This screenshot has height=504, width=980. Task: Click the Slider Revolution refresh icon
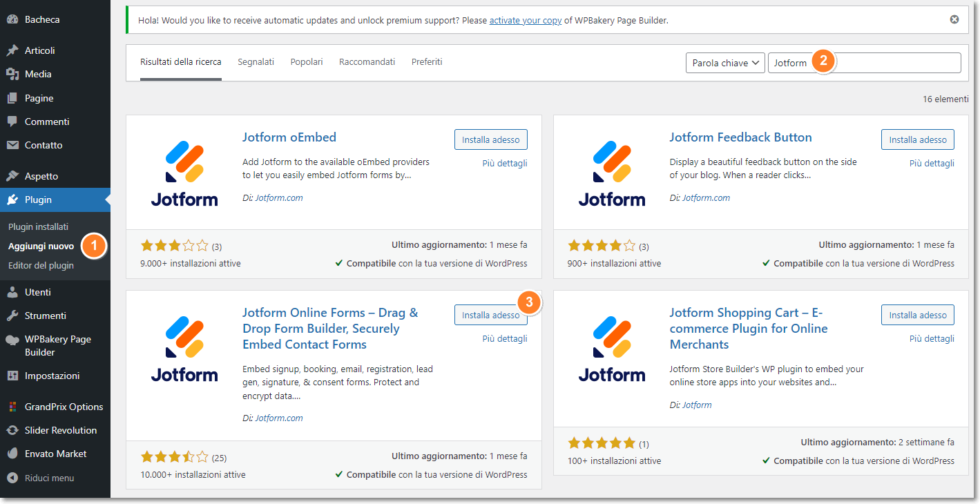coord(12,430)
